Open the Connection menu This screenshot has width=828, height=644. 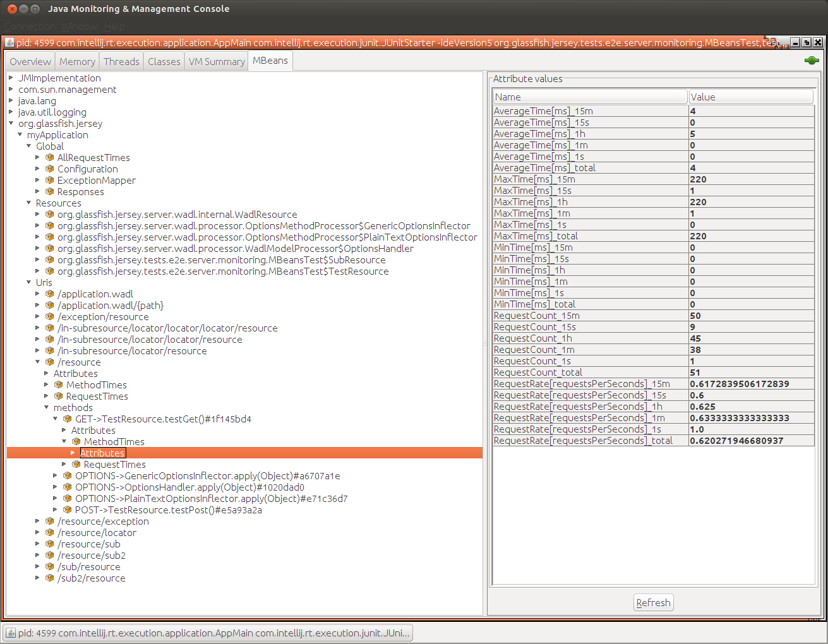coord(30,27)
